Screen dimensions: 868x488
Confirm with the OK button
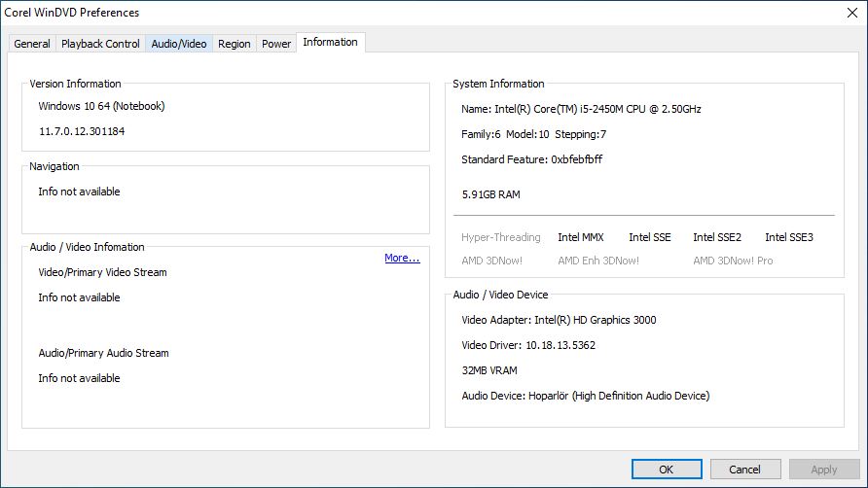667,470
